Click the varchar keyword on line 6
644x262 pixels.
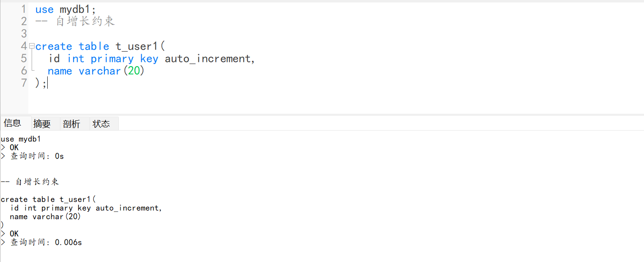pos(99,71)
